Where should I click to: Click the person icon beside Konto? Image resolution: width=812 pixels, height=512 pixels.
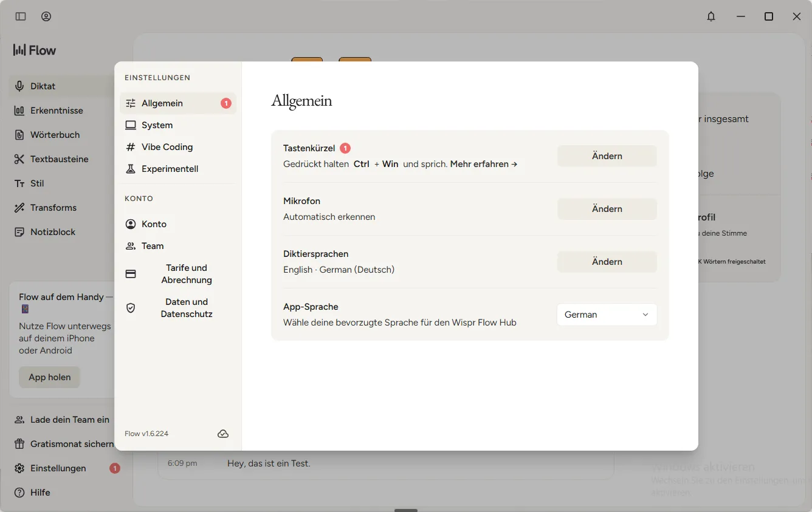point(131,224)
